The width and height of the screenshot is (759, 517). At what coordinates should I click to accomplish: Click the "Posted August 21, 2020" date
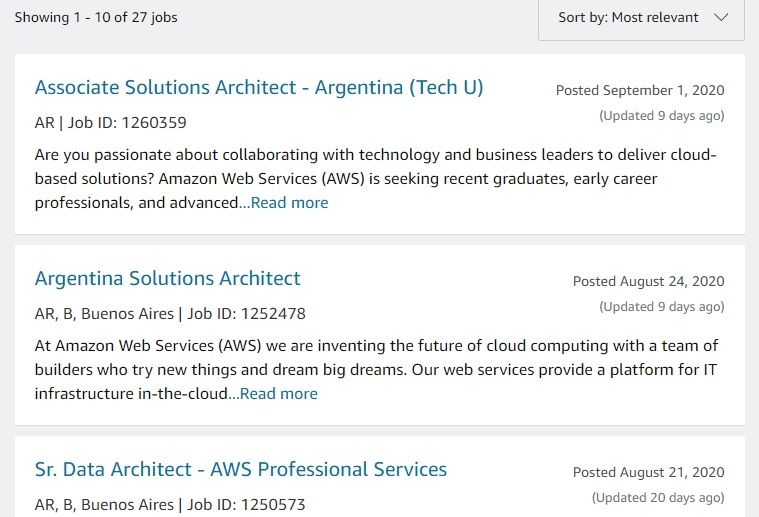coord(648,472)
